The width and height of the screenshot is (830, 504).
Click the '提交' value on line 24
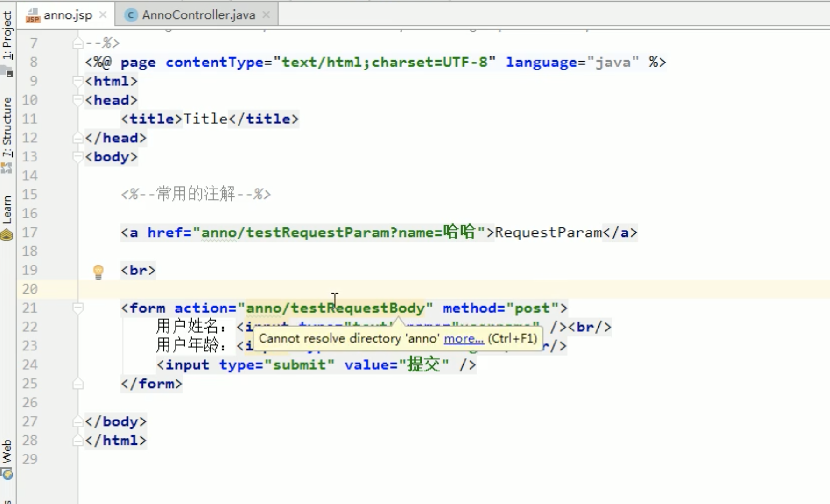[424, 364]
